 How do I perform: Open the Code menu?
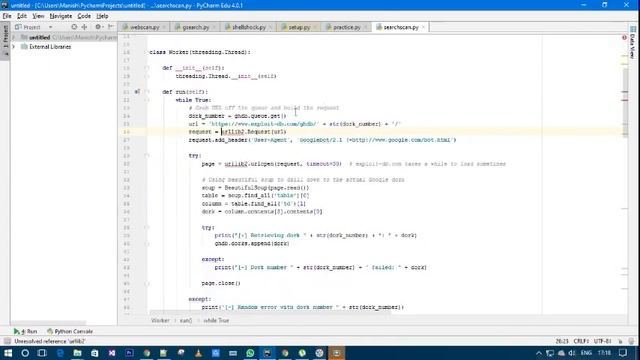(84, 16)
